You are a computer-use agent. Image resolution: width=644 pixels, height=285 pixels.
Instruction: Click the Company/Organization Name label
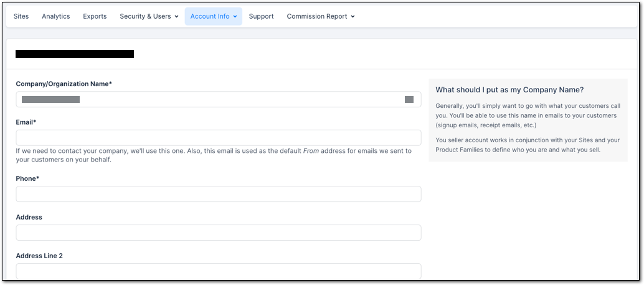tap(64, 84)
